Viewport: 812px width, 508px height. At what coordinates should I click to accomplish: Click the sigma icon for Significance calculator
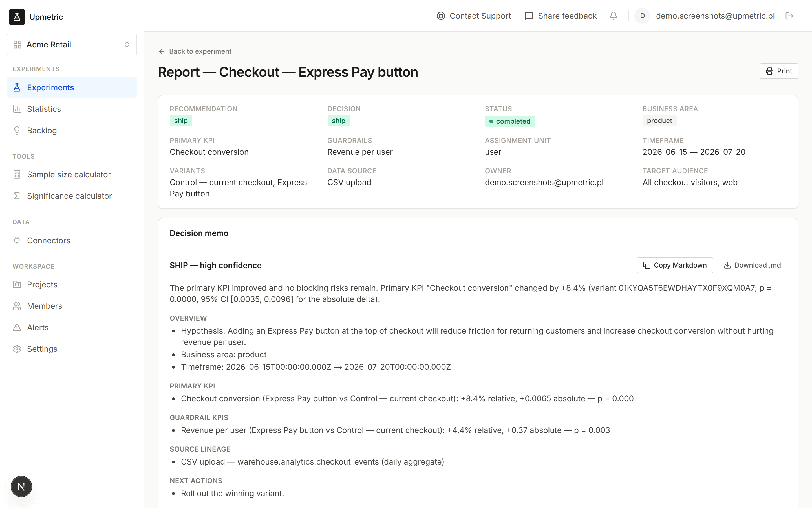17,196
